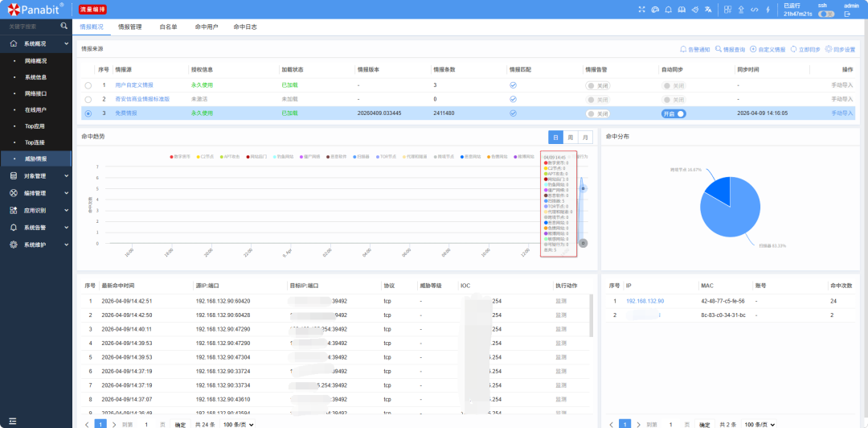
Task: Switch to the 白名单 tab
Action: click(168, 27)
